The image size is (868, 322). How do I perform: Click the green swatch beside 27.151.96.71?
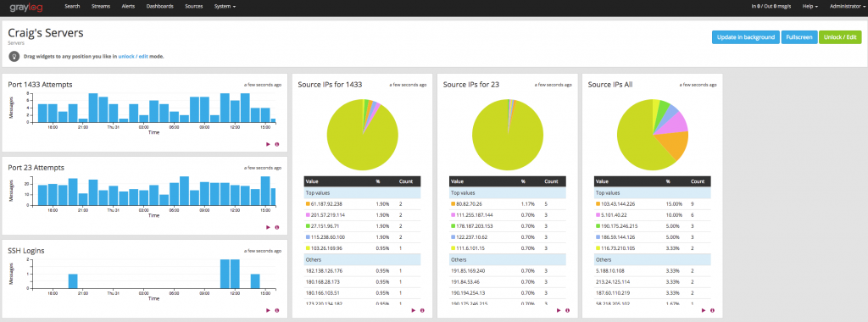[308, 225]
